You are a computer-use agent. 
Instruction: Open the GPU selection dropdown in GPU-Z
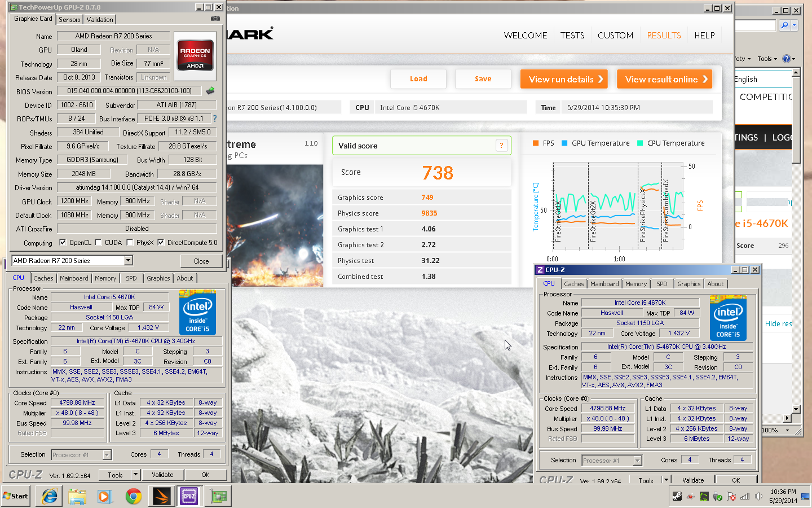129,260
